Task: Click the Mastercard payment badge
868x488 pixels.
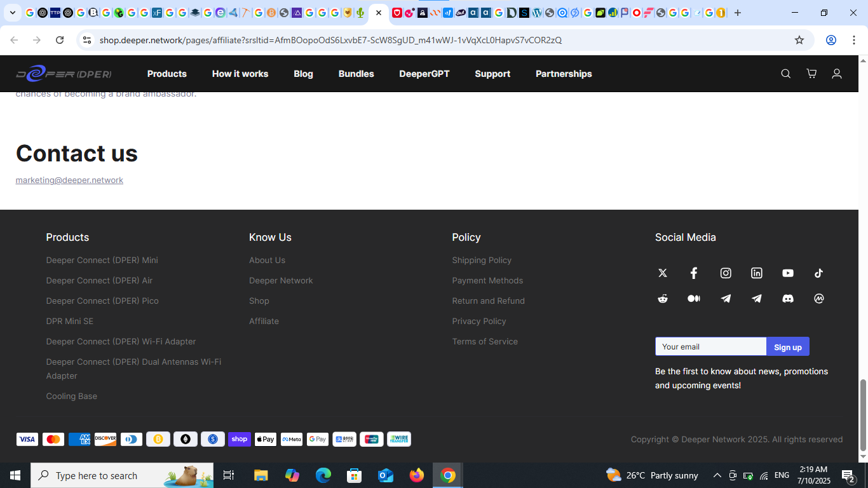Action: pyautogui.click(x=53, y=439)
